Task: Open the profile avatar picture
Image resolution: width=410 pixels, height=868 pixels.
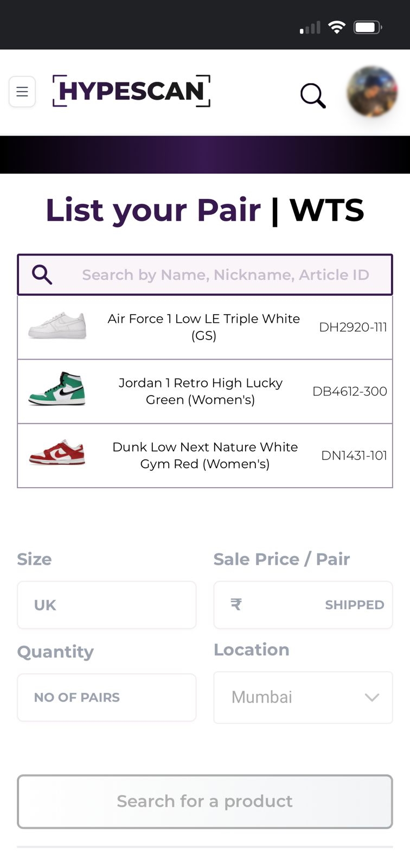Action: click(372, 92)
